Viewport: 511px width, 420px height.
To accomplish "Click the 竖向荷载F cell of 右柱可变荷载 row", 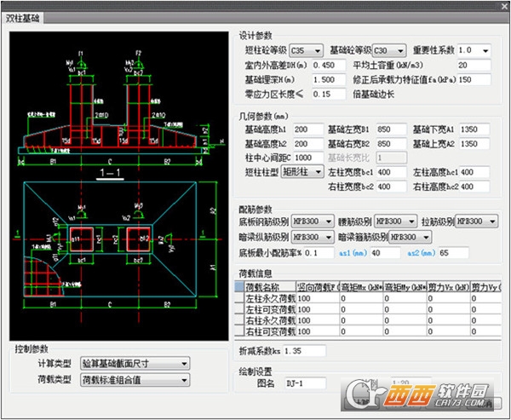I will [318, 331].
